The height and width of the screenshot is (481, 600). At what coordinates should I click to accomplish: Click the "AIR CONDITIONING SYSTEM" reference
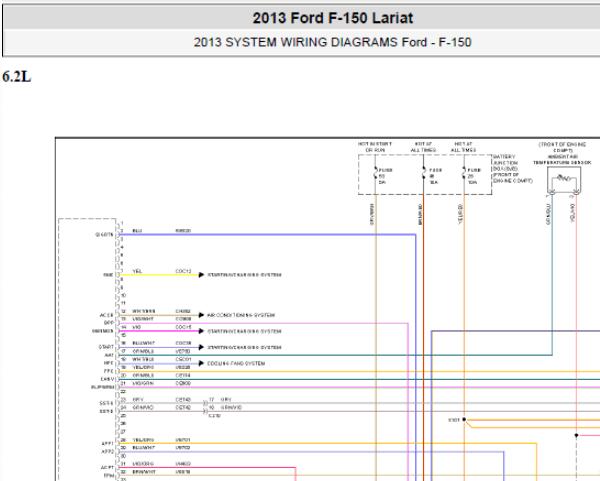[x=241, y=315]
